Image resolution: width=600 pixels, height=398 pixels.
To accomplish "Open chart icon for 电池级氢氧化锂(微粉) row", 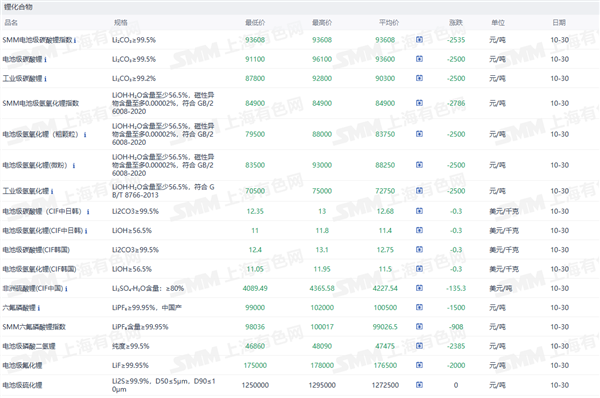I will pyautogui.click(x=419, y=165).
